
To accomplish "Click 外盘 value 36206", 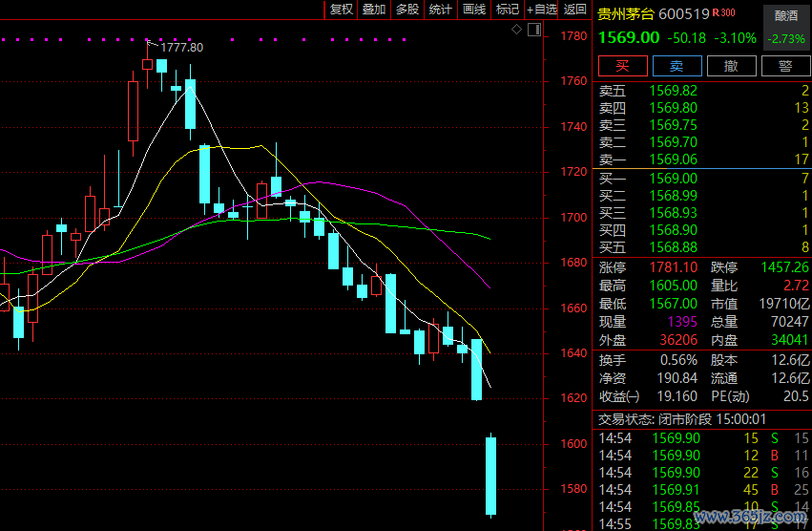I will tap(678, 340).
